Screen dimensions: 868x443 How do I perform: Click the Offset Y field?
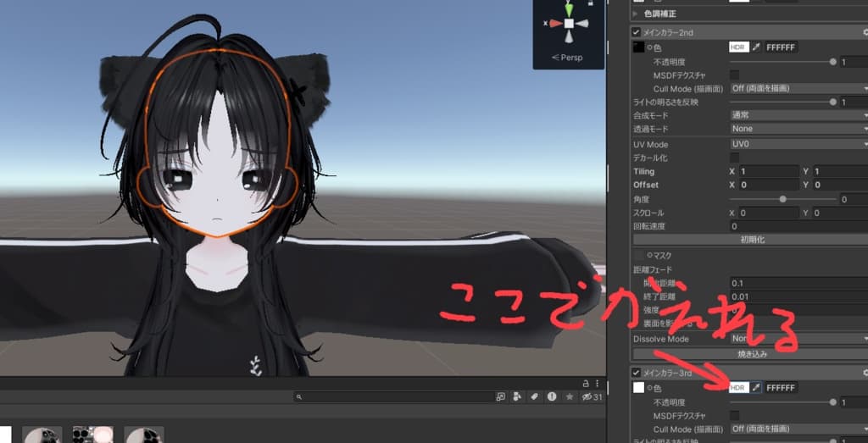[x=840, y=185]
